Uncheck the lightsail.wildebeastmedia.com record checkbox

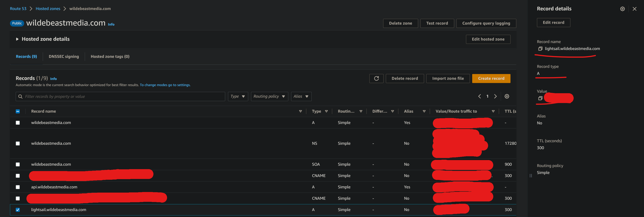tap(18, 210)
